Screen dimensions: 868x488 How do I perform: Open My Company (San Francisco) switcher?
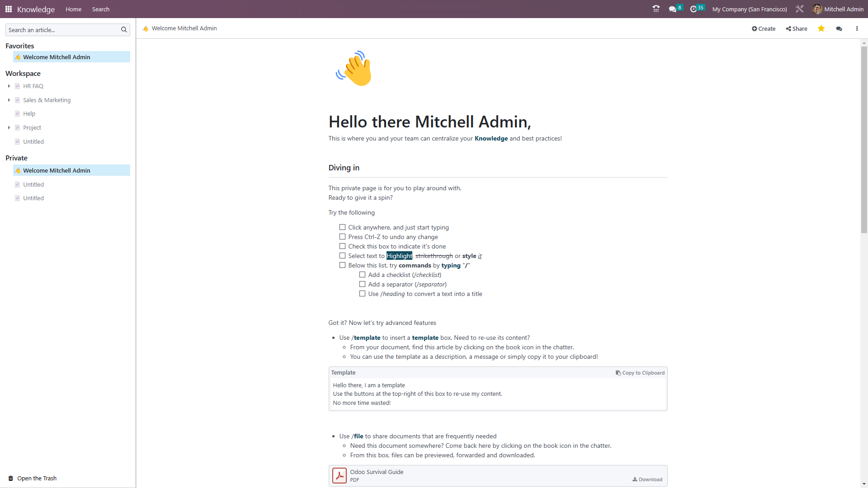(749, 9)
